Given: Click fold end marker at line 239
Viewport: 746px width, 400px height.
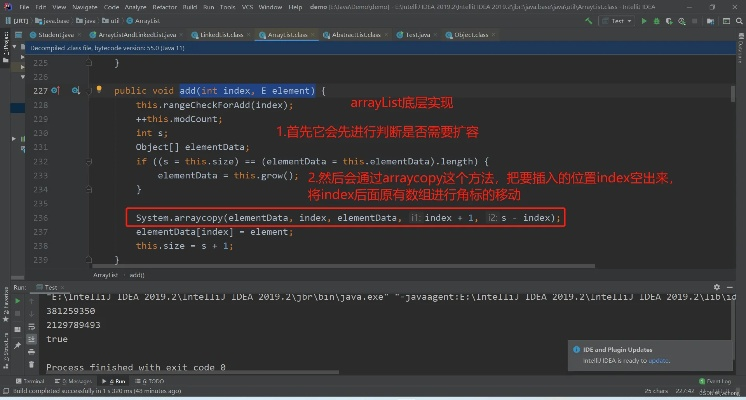Looking at the screenshot, I should click(89, 260).
